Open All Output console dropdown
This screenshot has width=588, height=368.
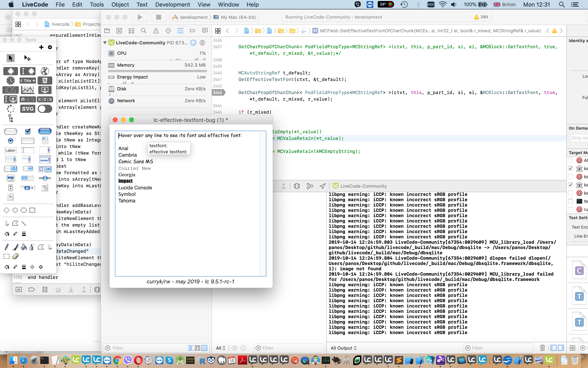pyautogui.click(x=344, y=348)
